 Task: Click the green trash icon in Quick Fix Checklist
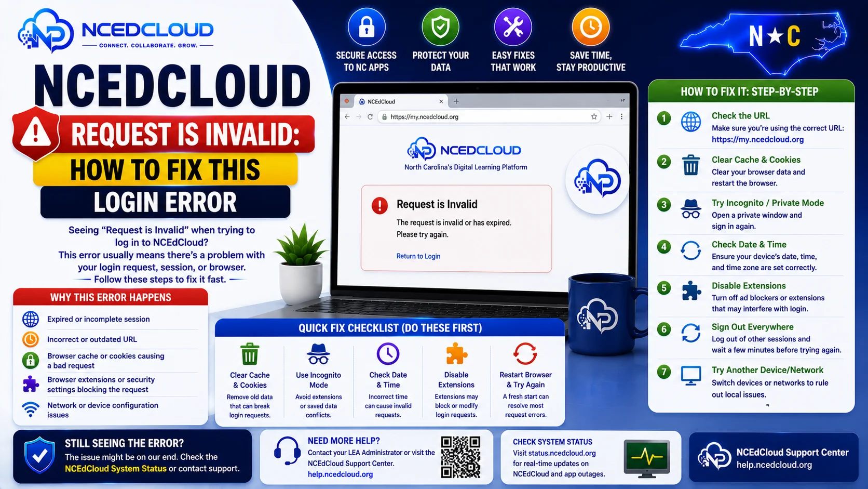[x=250, y=354]
